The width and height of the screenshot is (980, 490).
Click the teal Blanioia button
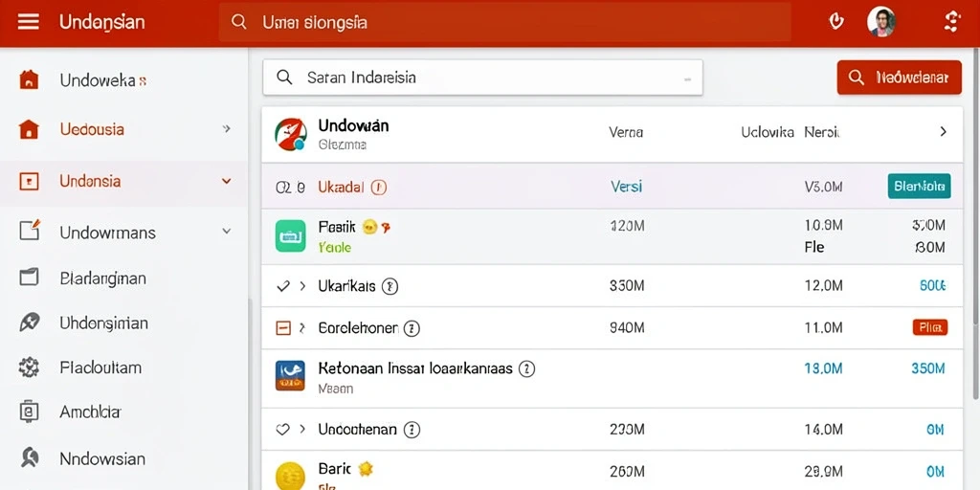[919, 187]
